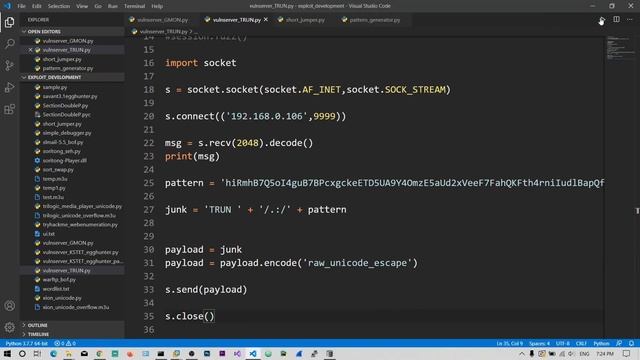The width and height of the screenshot is (640, 360).
Task: Open the Extensions view
Action: (x=9, y=109)
